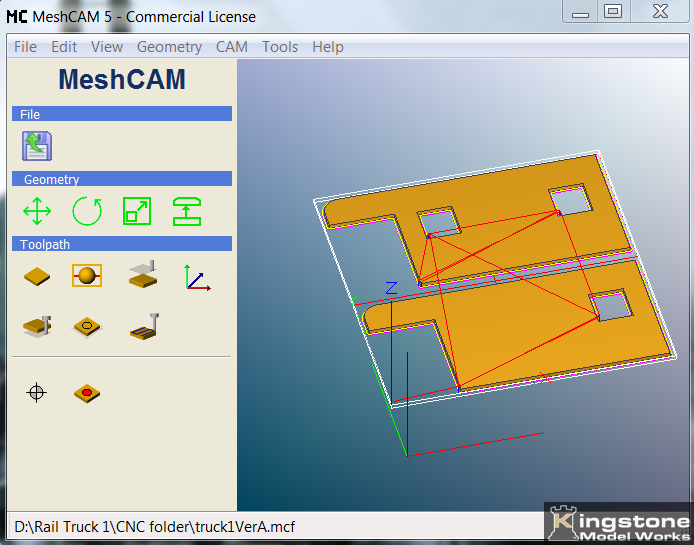Screen dimensions: 694x545
Task: Click the program zero axes icon
Action: coord(197,277)
